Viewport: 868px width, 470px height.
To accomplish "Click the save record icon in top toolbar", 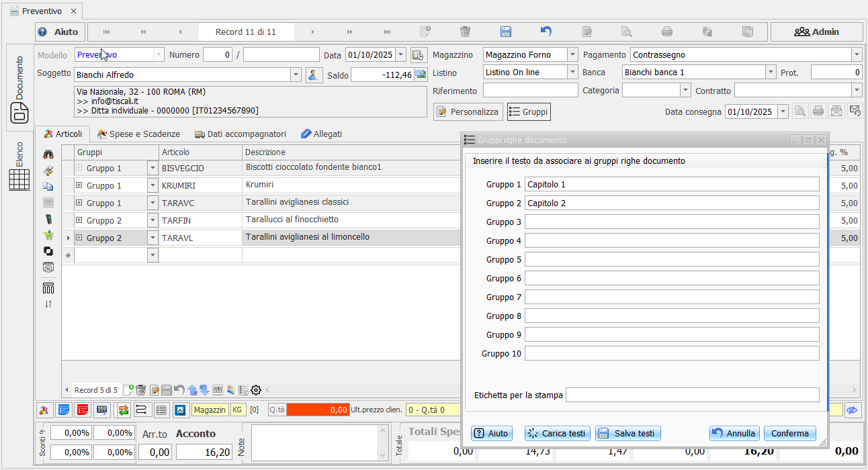I will pos(505,32).
